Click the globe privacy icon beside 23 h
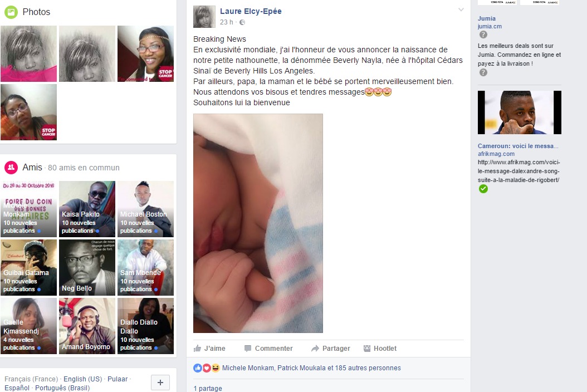 pyautogui.click(x=242, y=22)
